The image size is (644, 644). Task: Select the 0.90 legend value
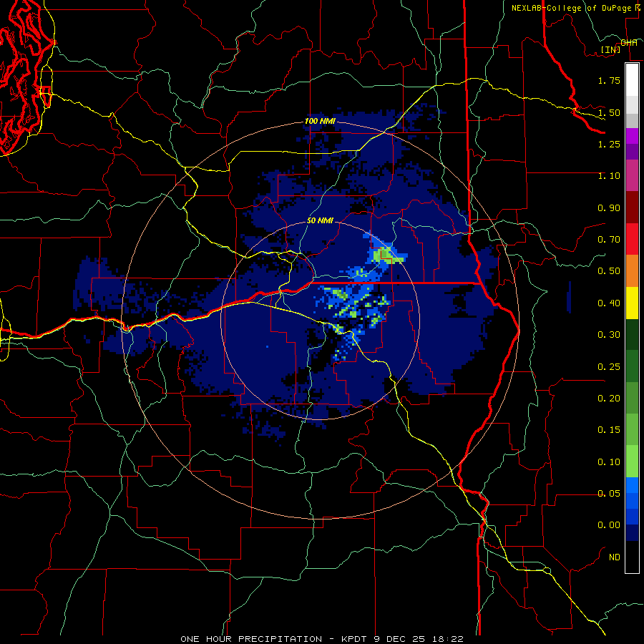(609, 208)
